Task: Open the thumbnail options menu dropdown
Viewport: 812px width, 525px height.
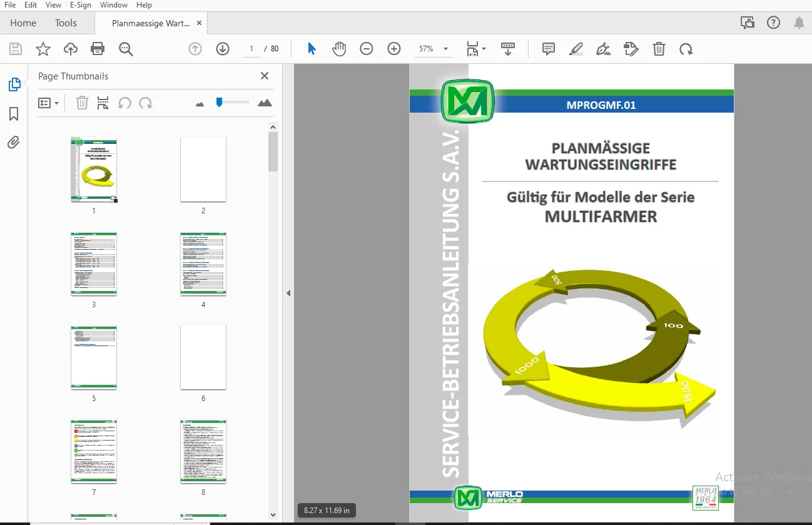Action: (48, 103)
